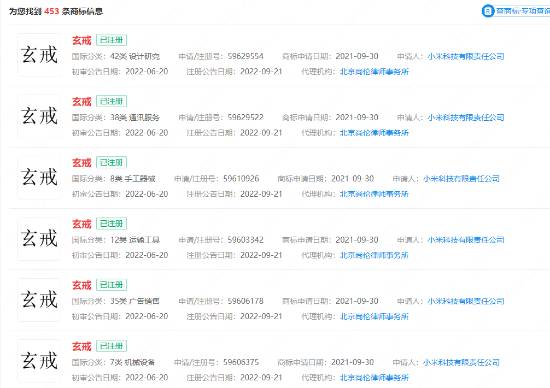Click classification text 8类 手工器械
Image resolution: width=550 pixels, height=388 pixels.
(133, 179)
